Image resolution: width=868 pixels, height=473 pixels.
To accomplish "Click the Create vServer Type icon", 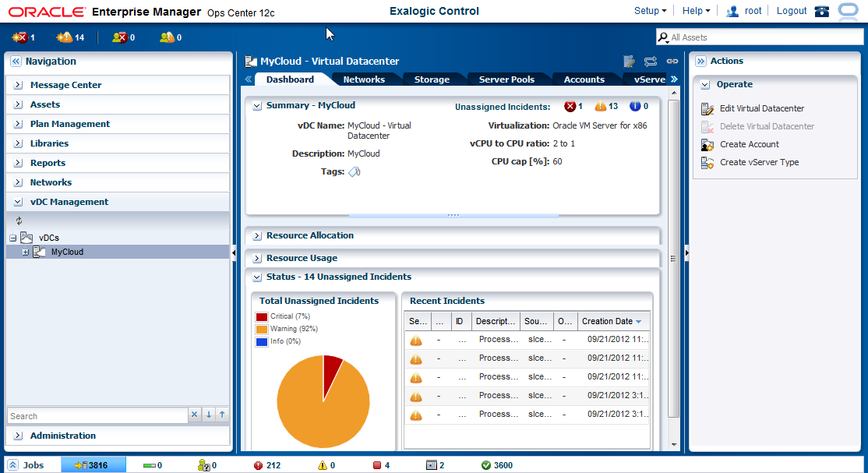I will coord(707,162).
